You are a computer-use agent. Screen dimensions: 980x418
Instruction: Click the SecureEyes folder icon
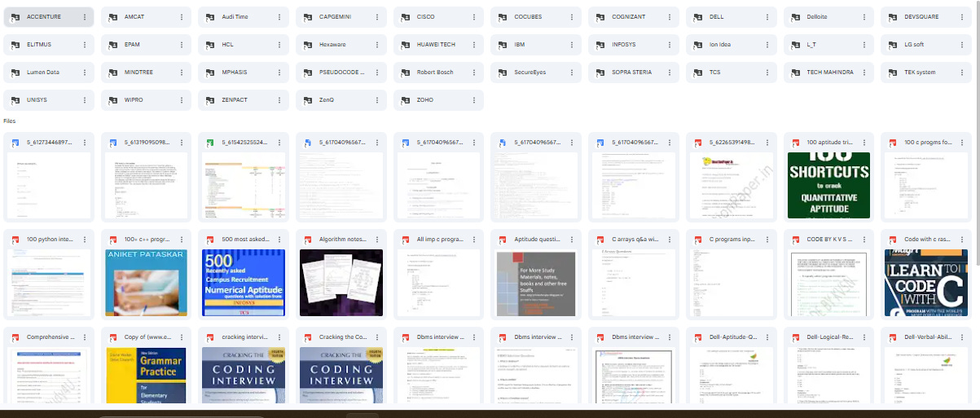(x=503, y=72)
